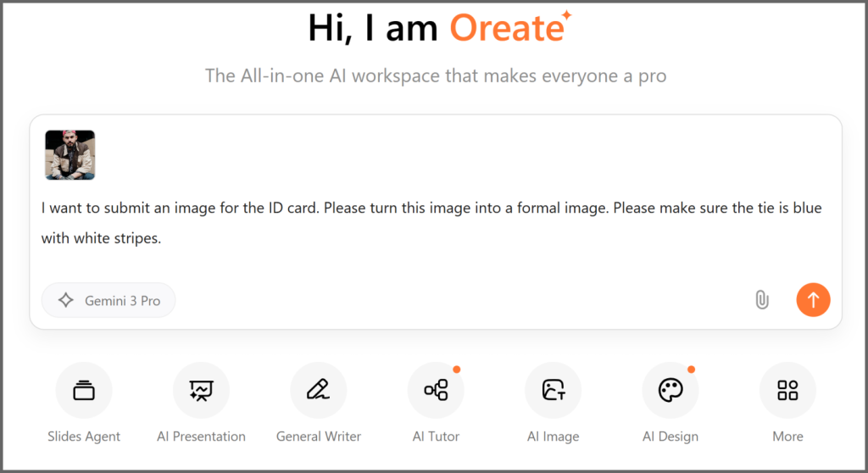The image size is (868, 473).
Task: Click the "AI Tutor" label
Action: point(436,437)
